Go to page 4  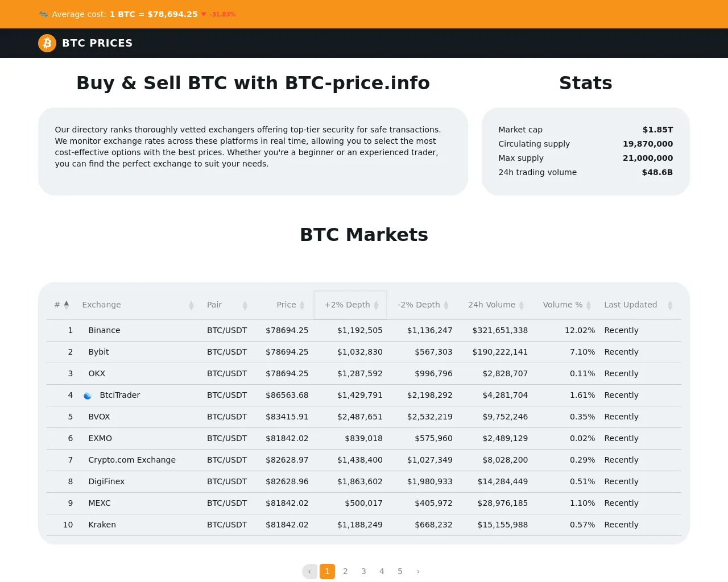382,571
